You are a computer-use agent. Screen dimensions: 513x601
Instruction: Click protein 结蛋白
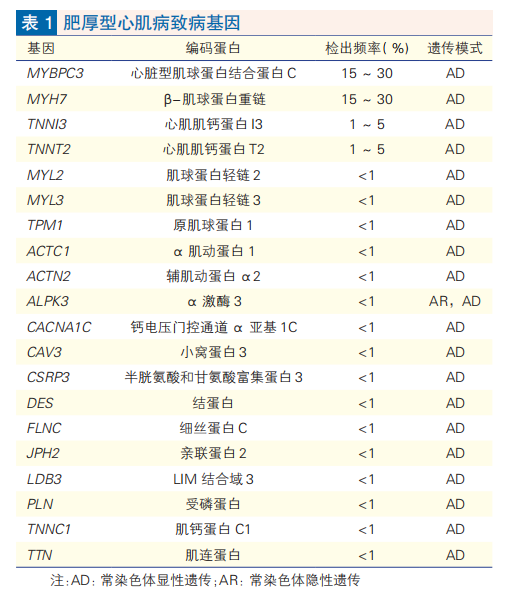pyautogui.click(x=213, y=403)
